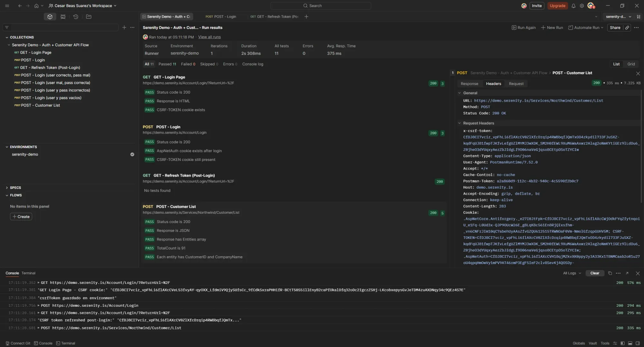Click the Upgrade badge

click(557, 5)
